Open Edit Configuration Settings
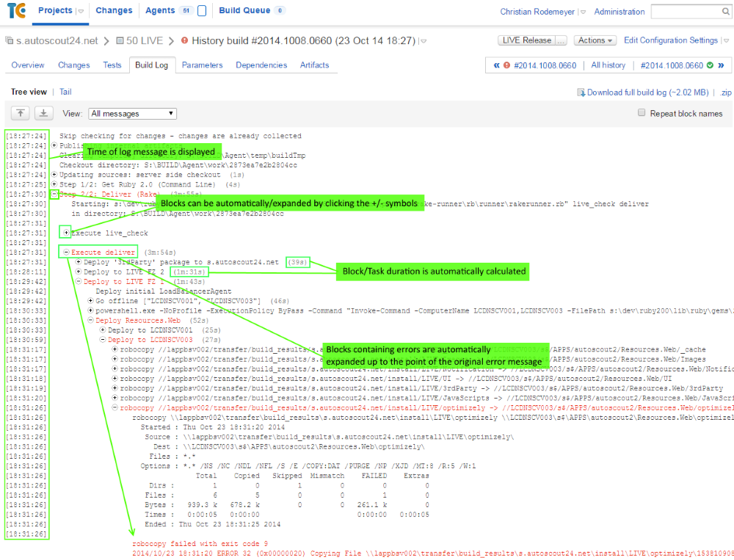The image size is (734, 560). (x=670, y=40)
